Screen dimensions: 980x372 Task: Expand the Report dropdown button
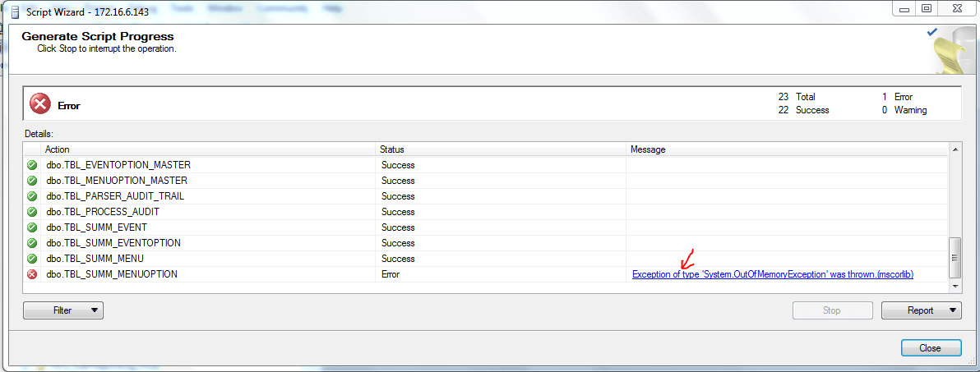tap(921, 310)
